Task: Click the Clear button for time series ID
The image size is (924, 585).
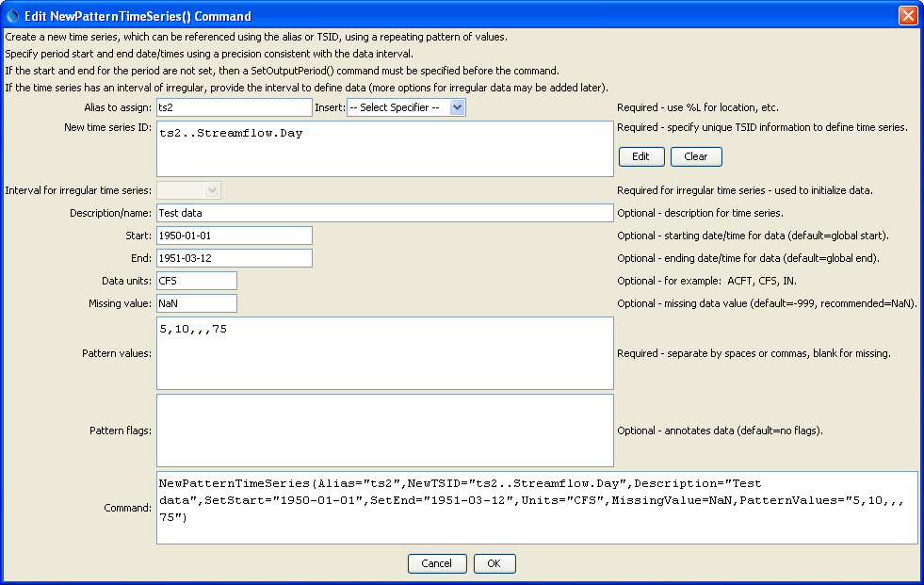Action: pos(696,156)
